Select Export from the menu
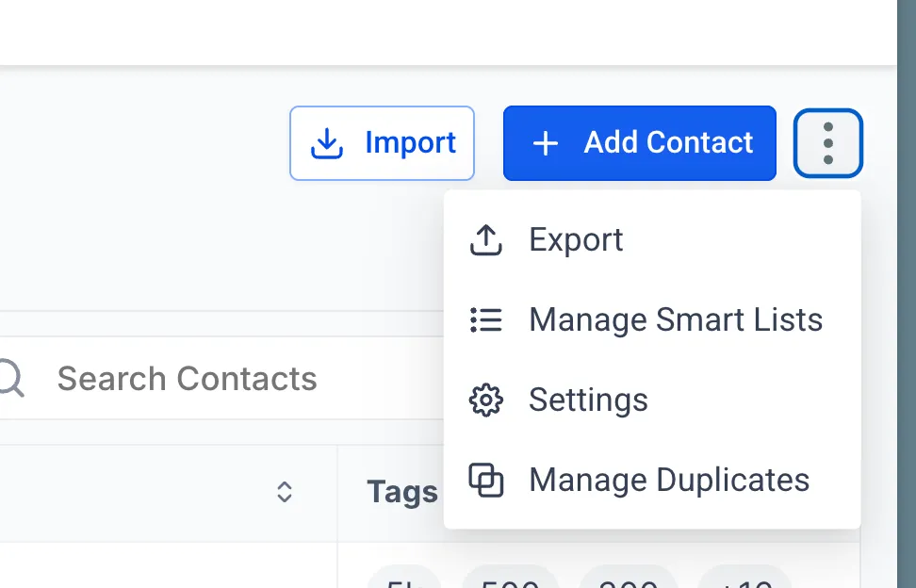Viewport: 916px width, 588px height. [575, 239]
